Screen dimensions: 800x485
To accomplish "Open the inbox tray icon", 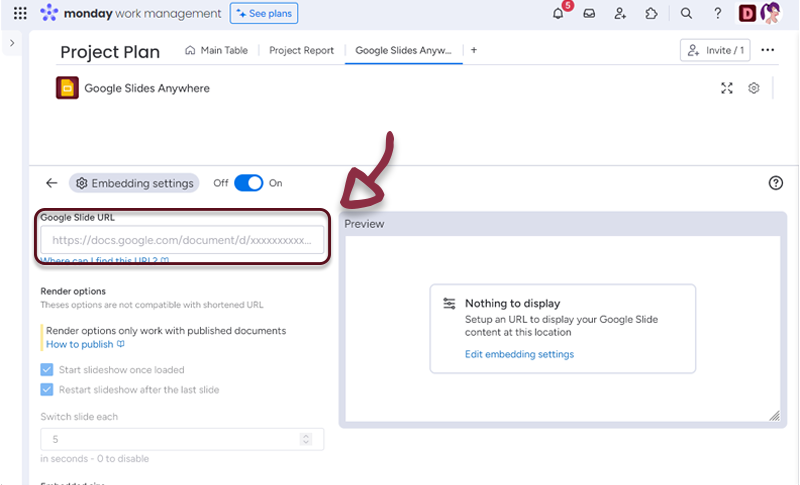I will tap(590, 14).
